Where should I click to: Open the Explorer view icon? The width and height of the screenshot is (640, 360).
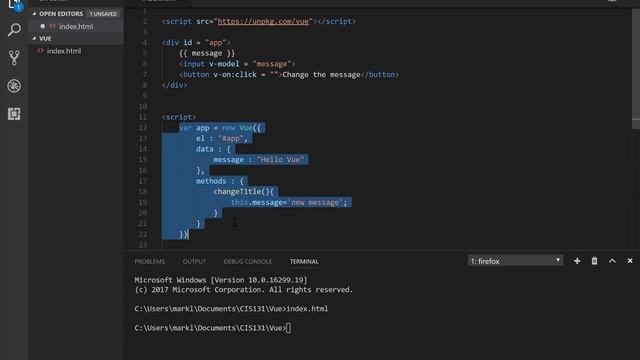(x=14, y=4)
